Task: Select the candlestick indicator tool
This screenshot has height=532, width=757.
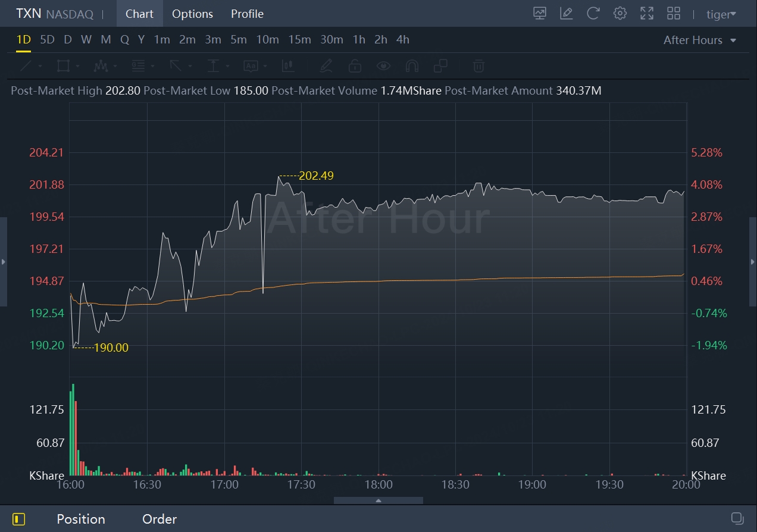Action: point(289,65)
